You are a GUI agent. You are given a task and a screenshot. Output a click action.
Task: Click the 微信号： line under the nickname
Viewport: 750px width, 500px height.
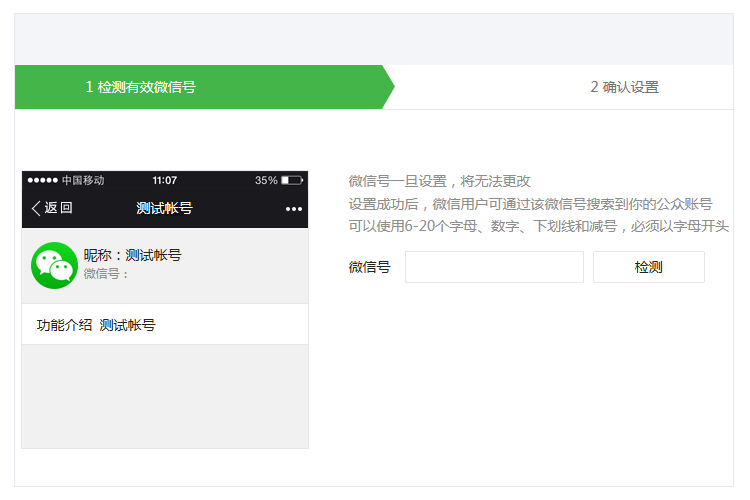pos(107,273)
